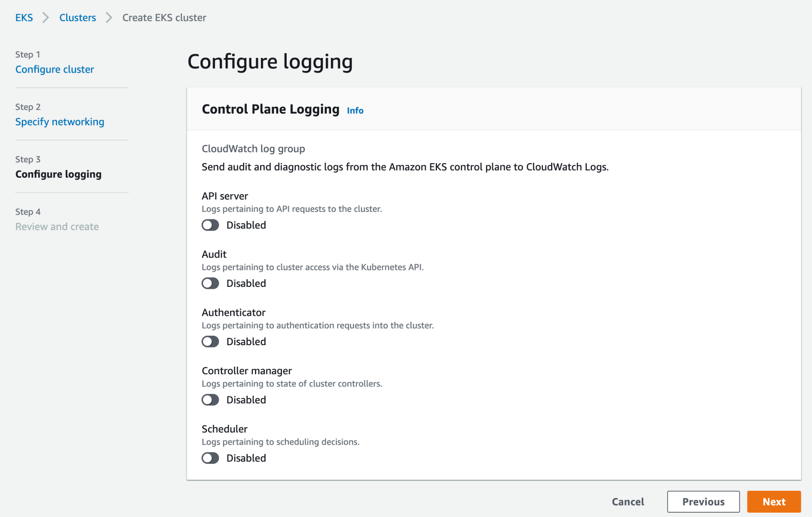This screenshot has width=812, height=517.
Task: Click the CloudWatch log group label
Action: pyautogui.click(x=253, y=149)
